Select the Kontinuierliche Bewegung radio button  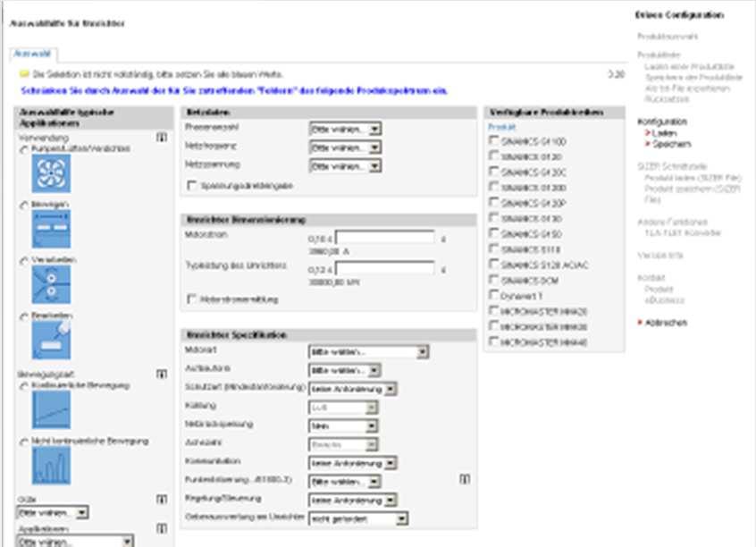[x=23, y=386]
